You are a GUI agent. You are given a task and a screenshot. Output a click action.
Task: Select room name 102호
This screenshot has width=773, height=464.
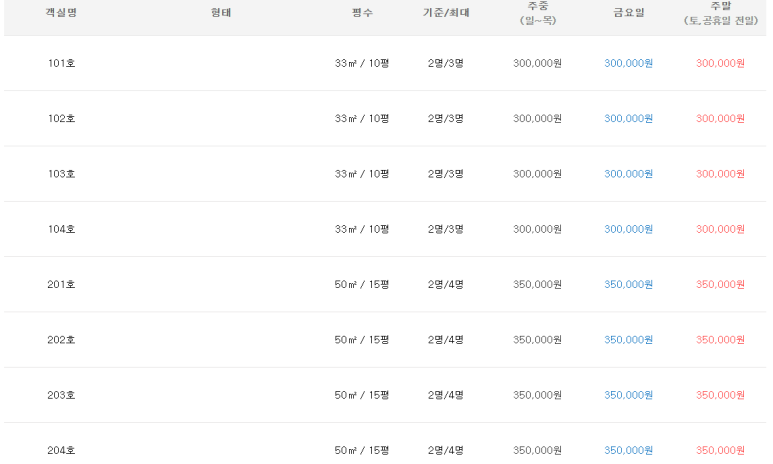[61, 118]
